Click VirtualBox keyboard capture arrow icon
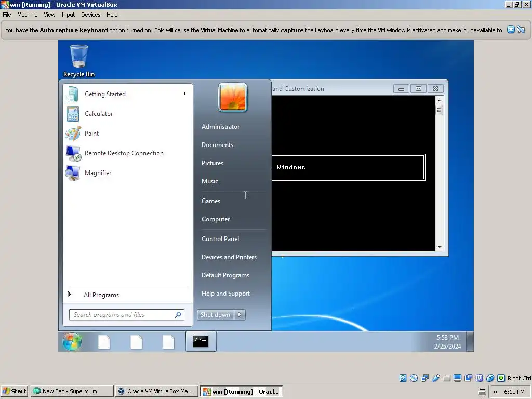This screenshot has height=399, width=532. pyautogui.click(x=501, y=378)
